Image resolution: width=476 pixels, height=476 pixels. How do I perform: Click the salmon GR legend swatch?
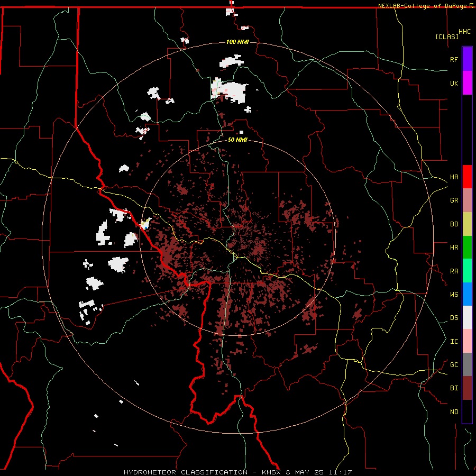pyautogui.click(x=467, y=200)
